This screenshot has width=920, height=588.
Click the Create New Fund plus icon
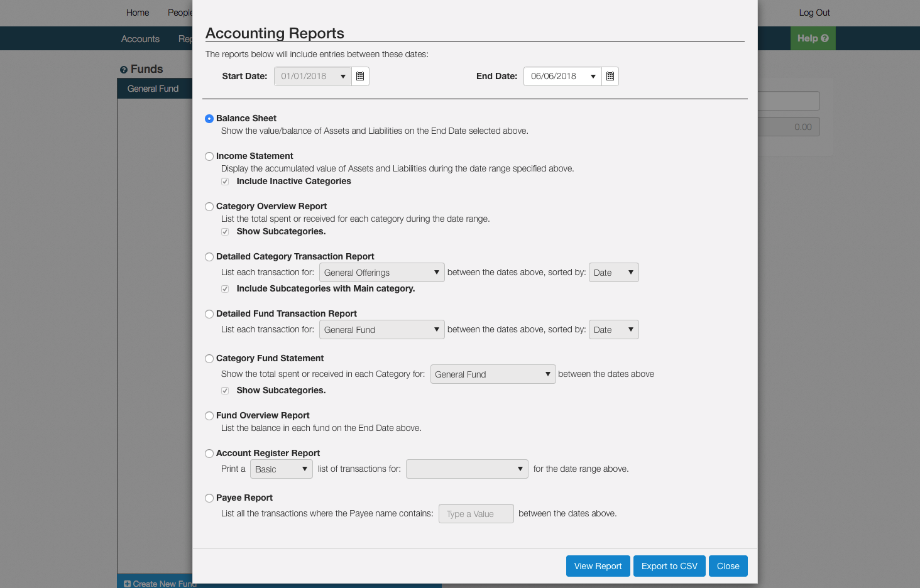pyautogui.click(x=128, y=584)
